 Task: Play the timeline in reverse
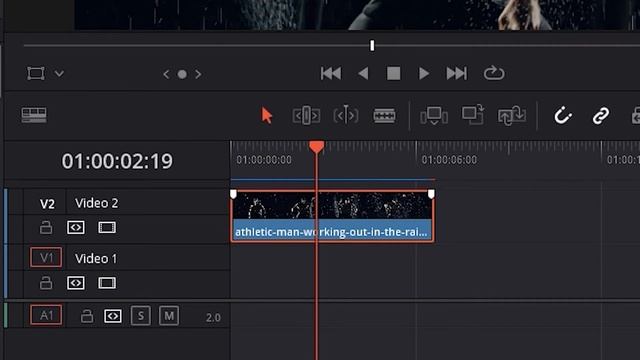(x=363, y=73)
